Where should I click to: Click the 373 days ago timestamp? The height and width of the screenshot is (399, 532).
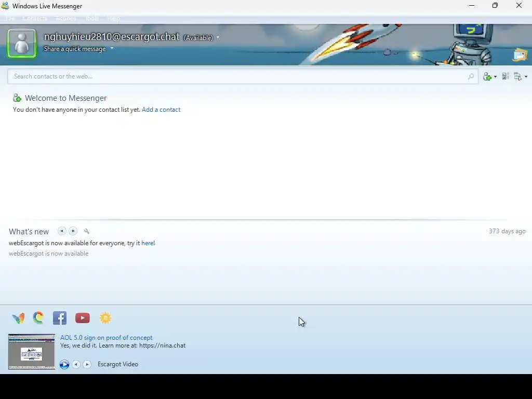(507, 231)
